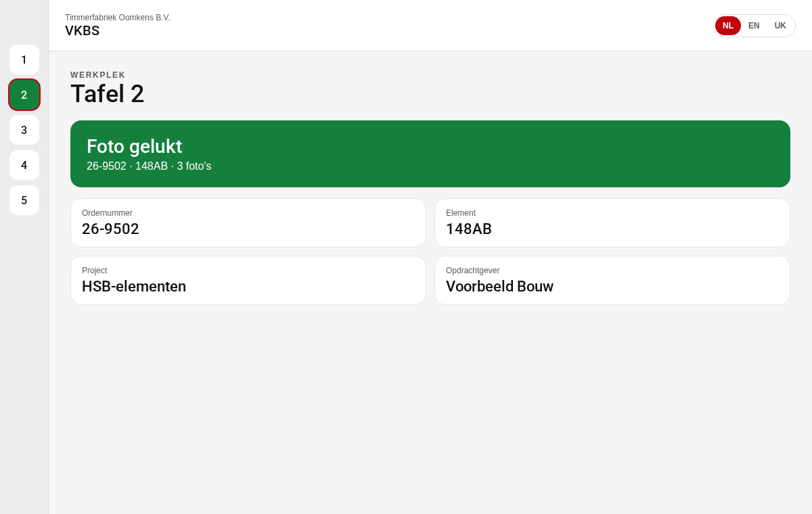Click the Element value 148AB
Viewport: 812px width, 514px height.
pos(469,229)
